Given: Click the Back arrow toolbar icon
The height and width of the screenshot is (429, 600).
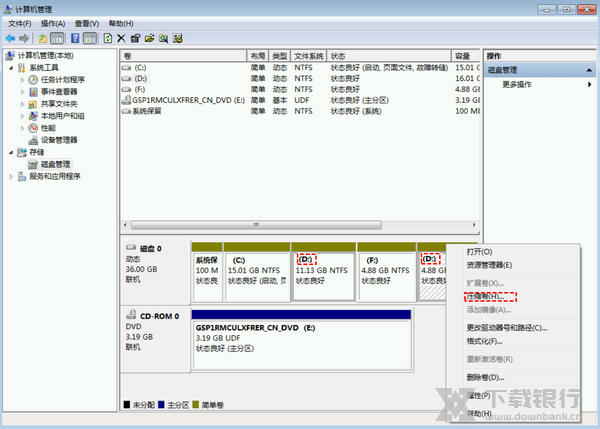Looking at the screenshot, I should pyautogui.click(x=10, y=38).
